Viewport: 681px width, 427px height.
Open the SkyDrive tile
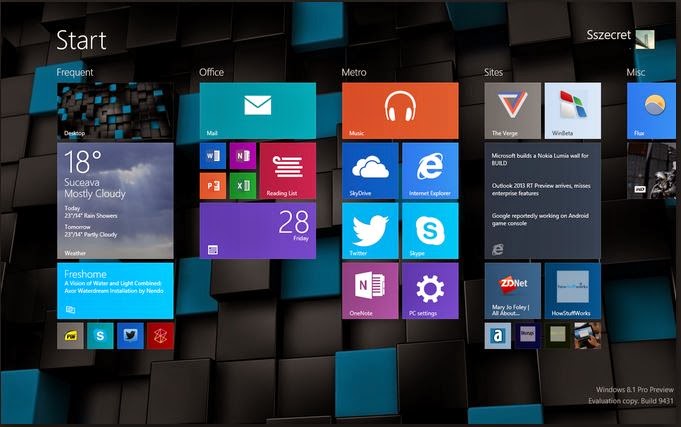point(370,171)
